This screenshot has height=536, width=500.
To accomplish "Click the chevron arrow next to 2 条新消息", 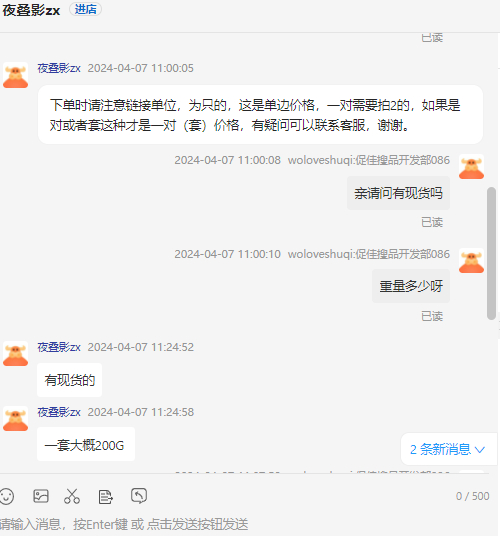I will pos(480,450).
